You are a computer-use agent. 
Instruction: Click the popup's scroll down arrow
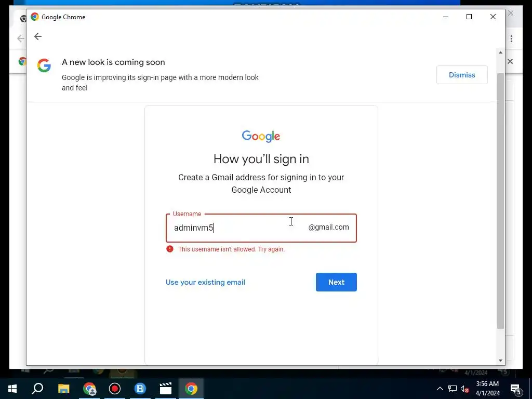coord(500,361)
